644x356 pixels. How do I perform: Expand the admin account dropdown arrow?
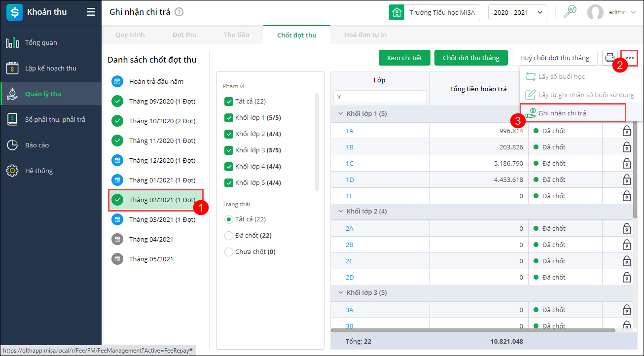pos(633,12)
